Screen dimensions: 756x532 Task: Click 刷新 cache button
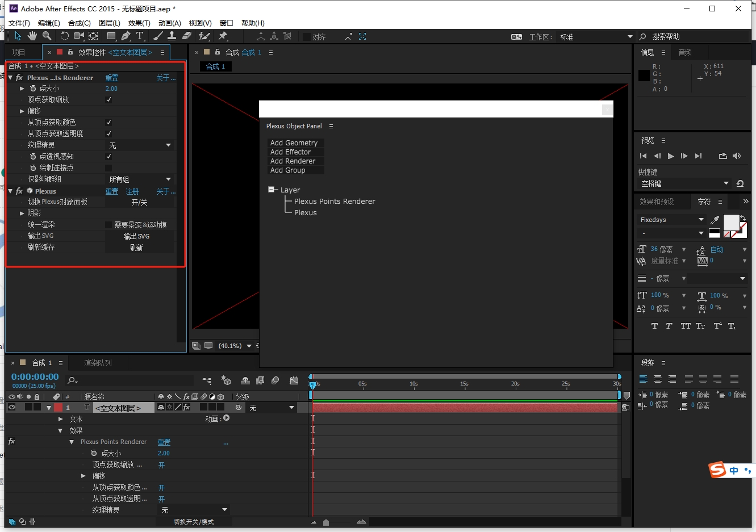(x=139, y=248)
